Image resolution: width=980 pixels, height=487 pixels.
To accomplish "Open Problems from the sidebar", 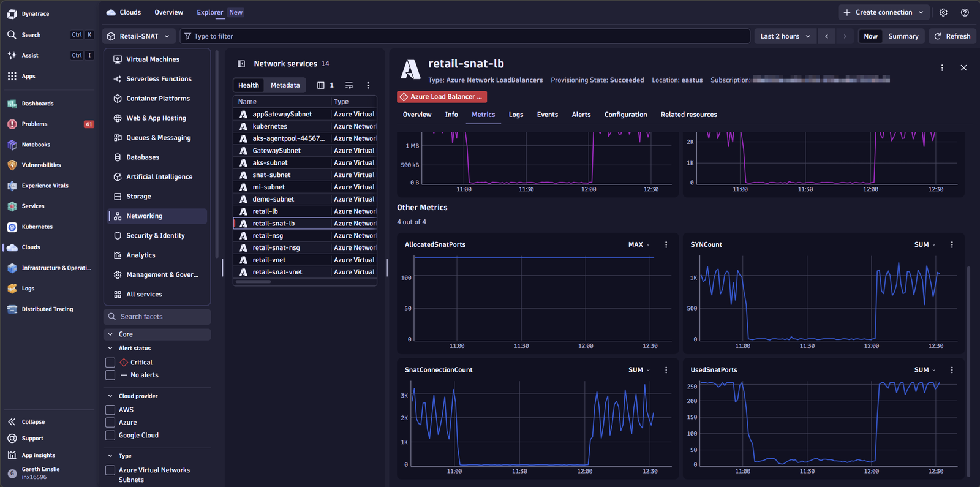I will 34,124.
